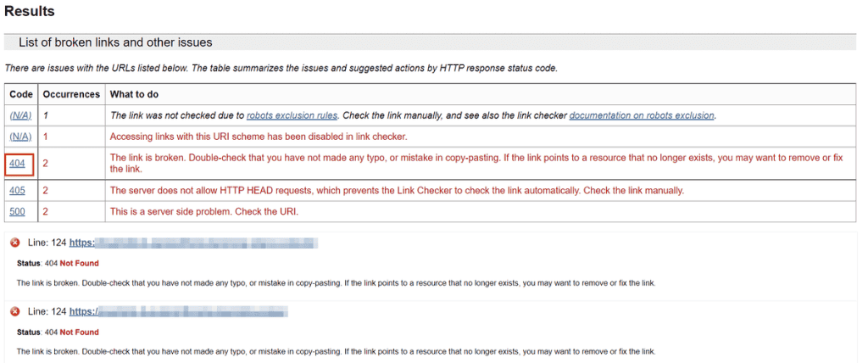This screenshot has width=868, height=363.
Task: Click the 404 row 'The link is broken' description
Action: 476,163
